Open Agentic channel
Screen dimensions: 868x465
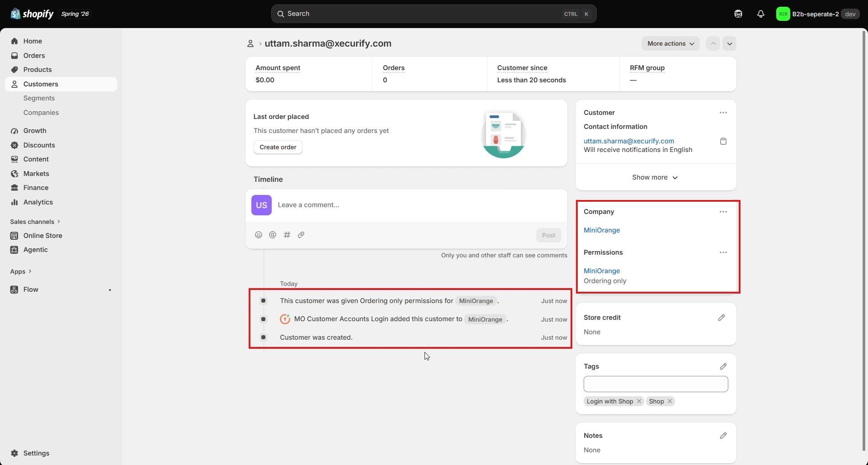[x=61, y=250]
